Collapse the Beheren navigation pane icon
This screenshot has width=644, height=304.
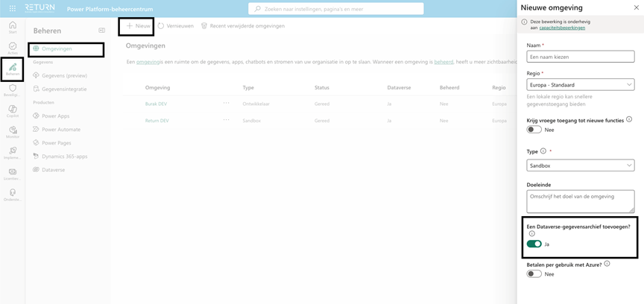[102, 31]
